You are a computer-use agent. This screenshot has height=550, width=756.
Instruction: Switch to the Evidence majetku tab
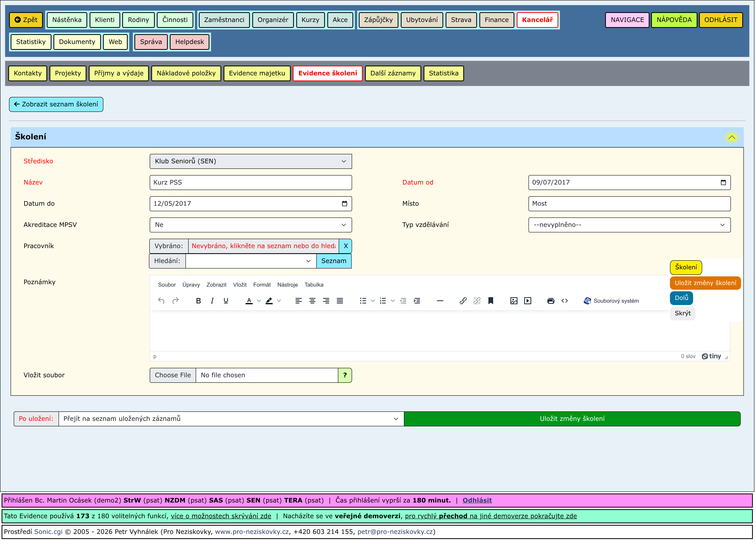257,73
